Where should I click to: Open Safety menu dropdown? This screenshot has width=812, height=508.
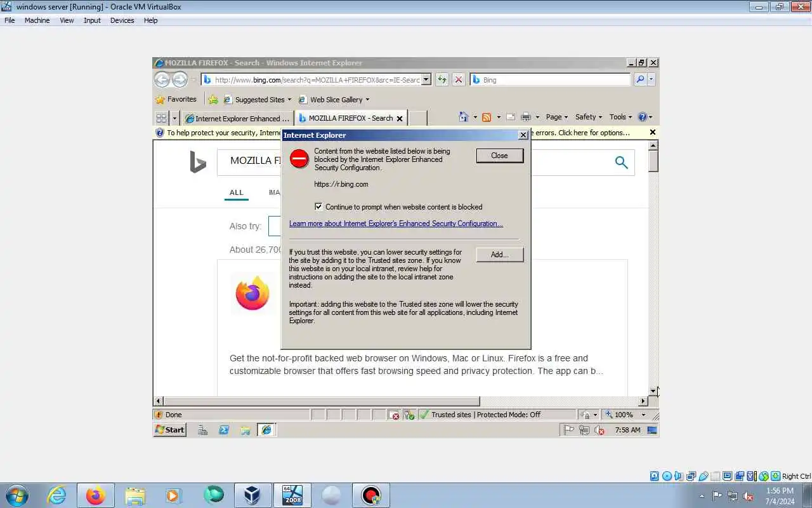pyautogui.click(x=588, y=117)
